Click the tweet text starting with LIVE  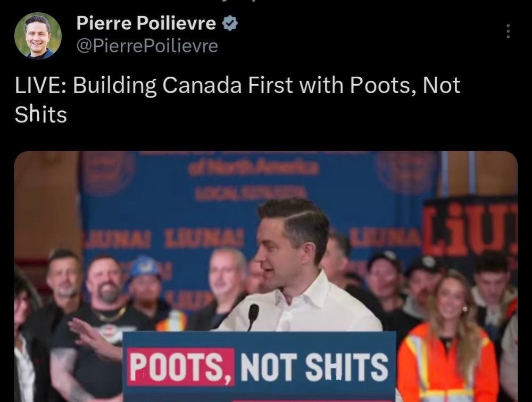(237, 99)
